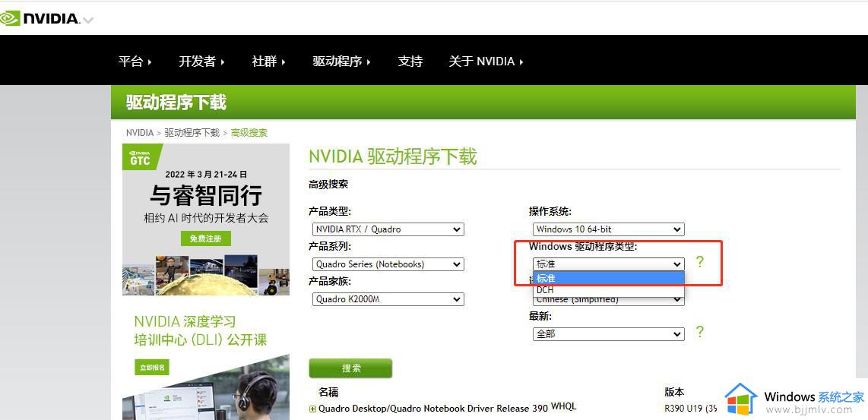Click the green 搜索 button
This screenshot has width=868, height=420.
tap(350, 368)
